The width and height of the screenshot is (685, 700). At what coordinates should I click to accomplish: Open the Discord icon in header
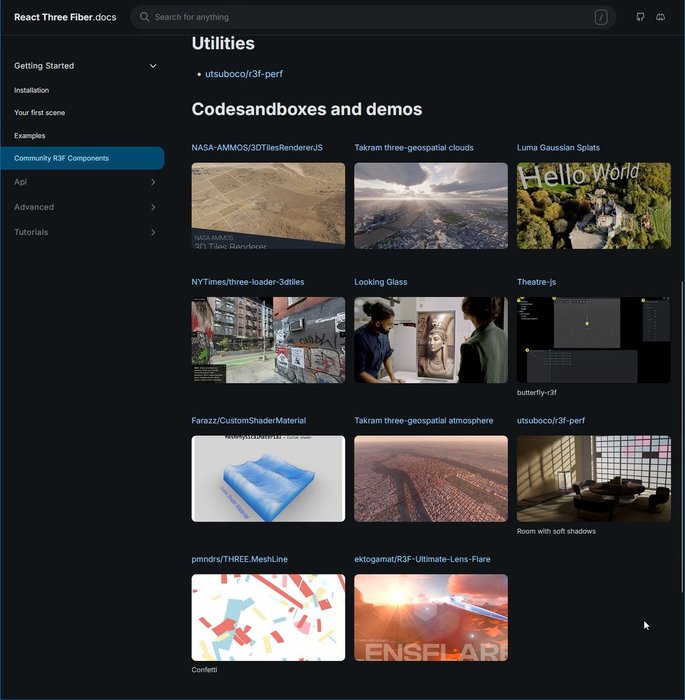click(x=661, y=17)
